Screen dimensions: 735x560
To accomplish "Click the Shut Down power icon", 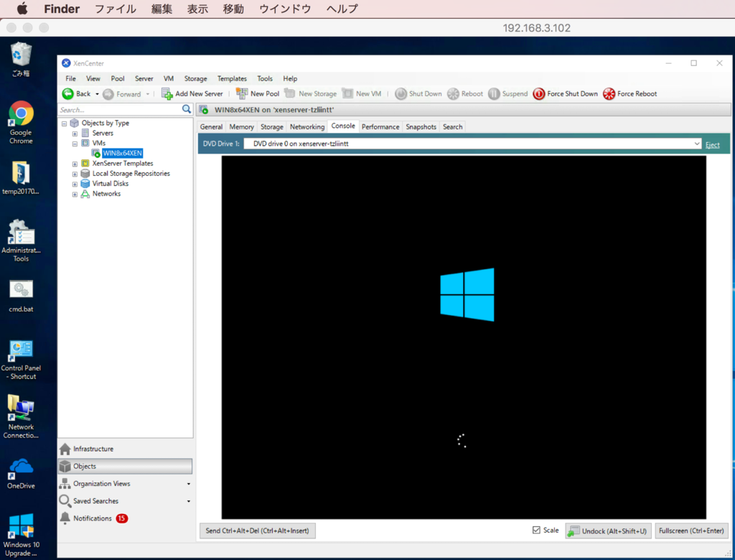I will point(401,94).
